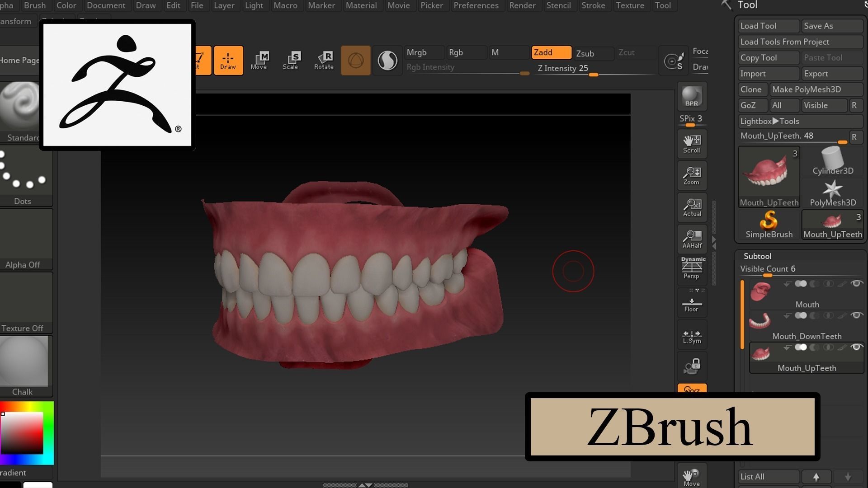The image size is (868, 488).
Task: Click the Gizmo 3D icon
Action: [x=355, y=60]
